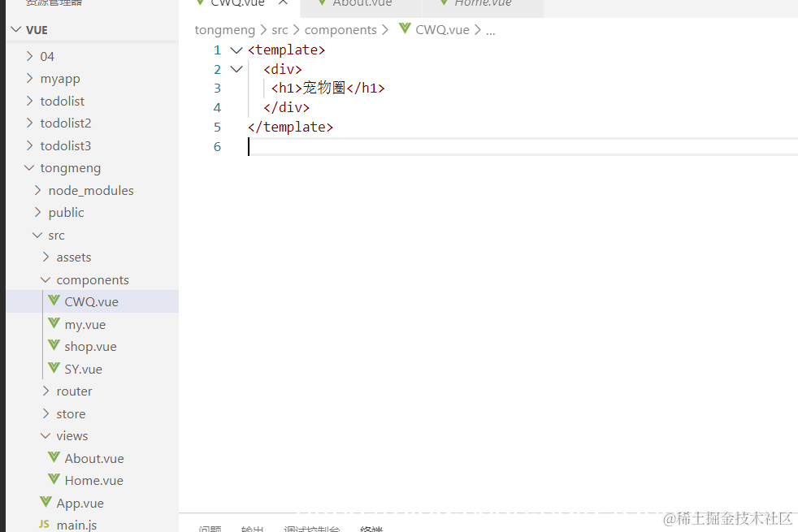Viewport: 798px width, 532px height.
Task: Click src in the breadcrumb path
Action: click(x=280, y=30)
